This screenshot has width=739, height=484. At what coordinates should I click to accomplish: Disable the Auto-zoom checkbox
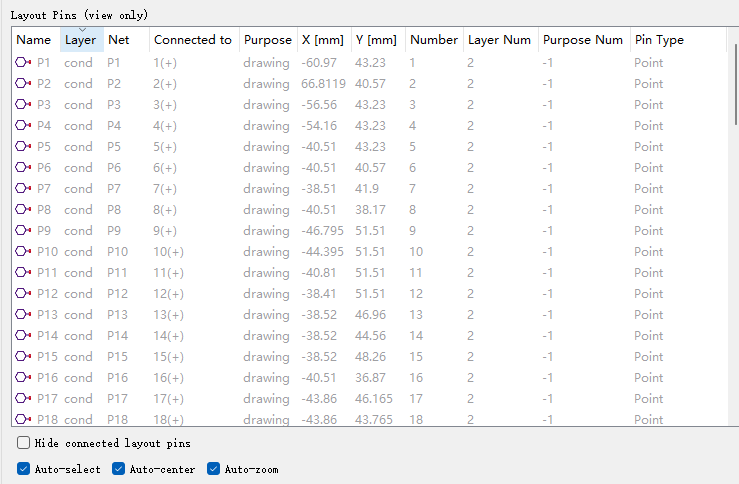(x=214, y=469)
